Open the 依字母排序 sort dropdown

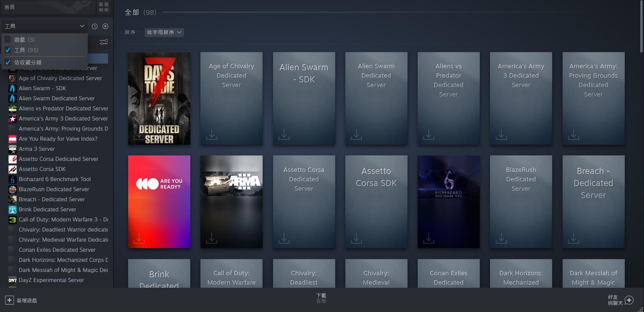pos(164,32)
